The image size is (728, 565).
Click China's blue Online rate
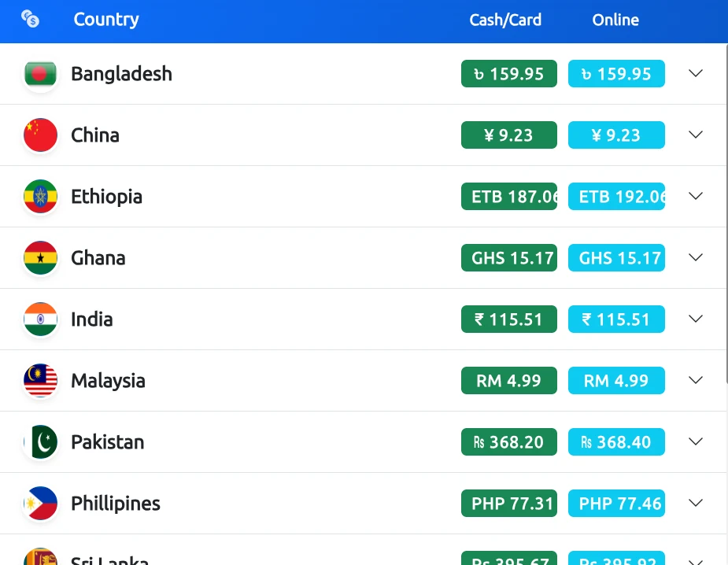[x=616, y=135]
